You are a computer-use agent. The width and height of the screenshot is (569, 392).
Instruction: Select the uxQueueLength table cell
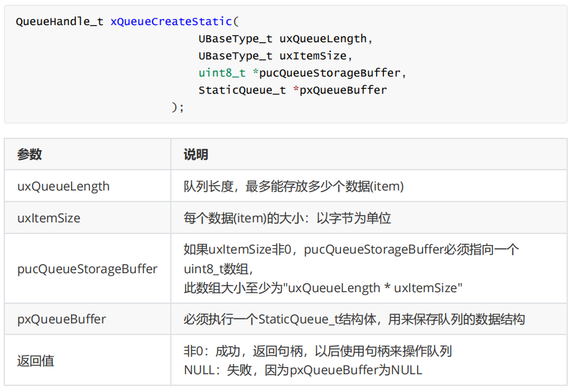(88, 186)
